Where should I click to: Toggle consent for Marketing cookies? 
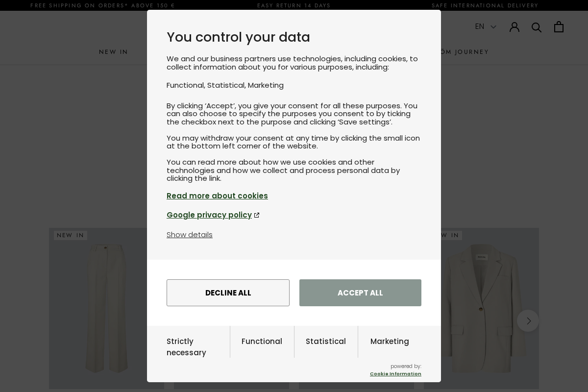(x=390, y=342)
